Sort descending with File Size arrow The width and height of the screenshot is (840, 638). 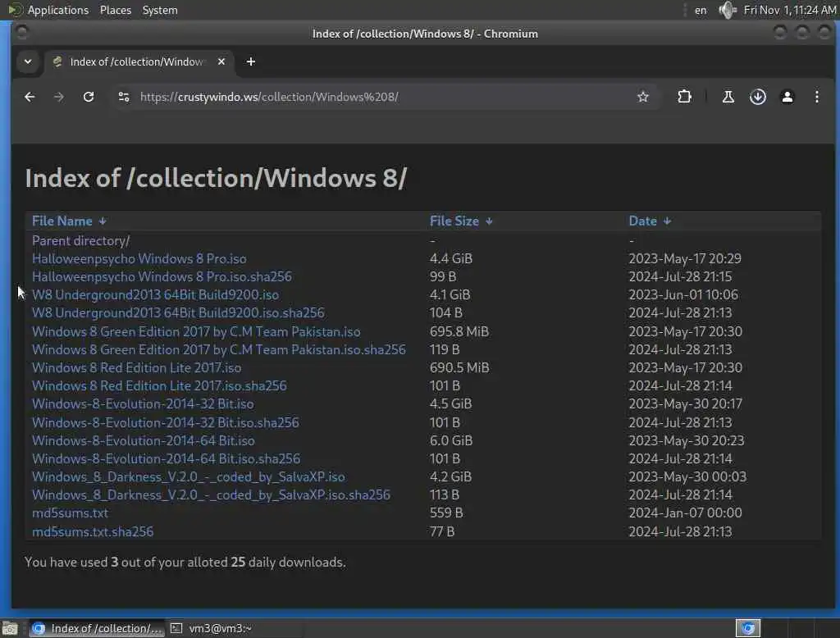click(x=489, y=221)
